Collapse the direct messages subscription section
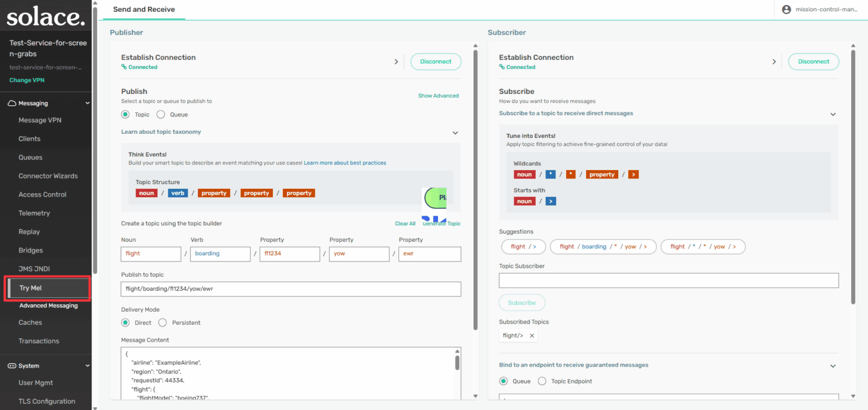This screenshot has height=410, width=868. click(833, 114)
